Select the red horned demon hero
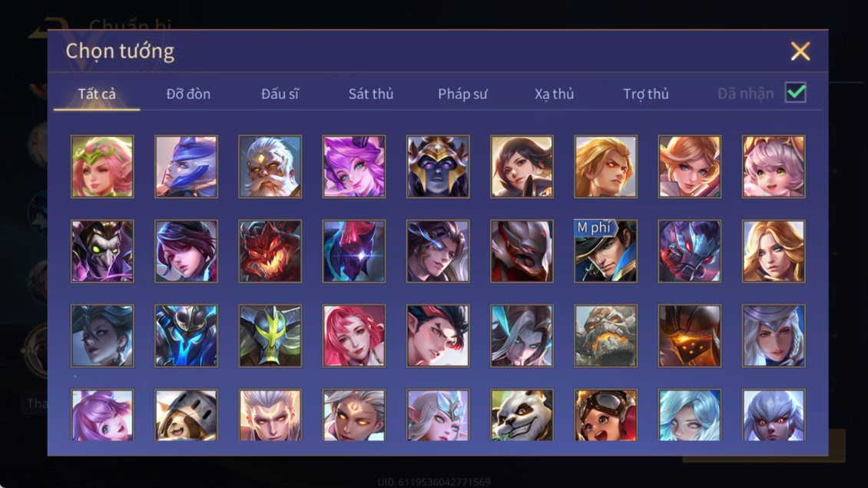Screen dimensions: 868x488 click(x=270, y=251)
